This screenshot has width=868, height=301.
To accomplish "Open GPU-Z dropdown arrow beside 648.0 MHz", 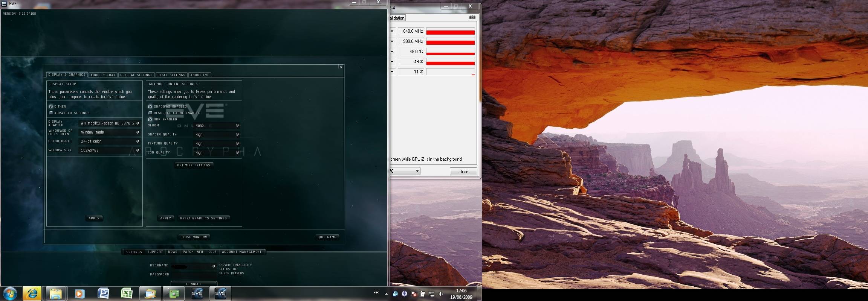I will coord(392,31).
